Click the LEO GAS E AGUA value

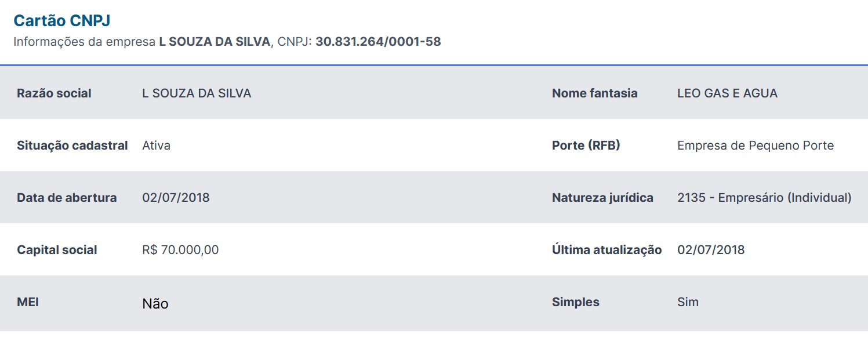click(x=727, y=93)
